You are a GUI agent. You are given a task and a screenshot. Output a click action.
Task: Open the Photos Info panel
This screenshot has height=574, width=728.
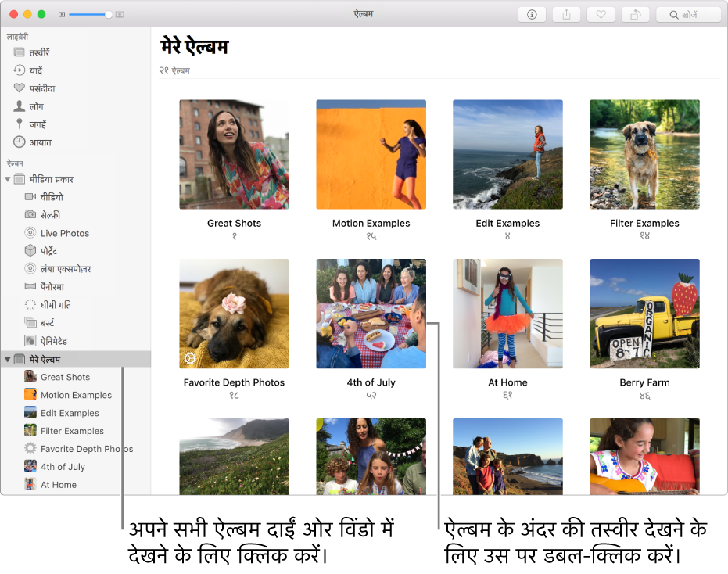pos(532,13)
